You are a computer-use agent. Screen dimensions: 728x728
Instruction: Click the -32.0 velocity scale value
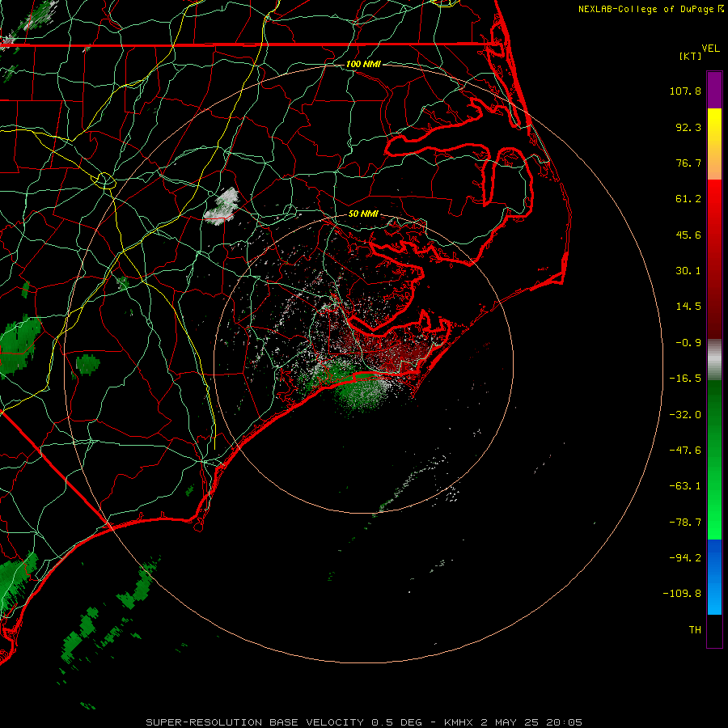[685, 415]
